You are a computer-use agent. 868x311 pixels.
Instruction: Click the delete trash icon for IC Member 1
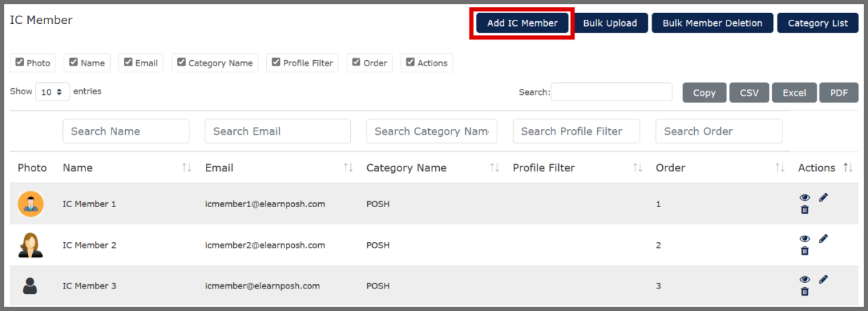click(x=804, y=210)
